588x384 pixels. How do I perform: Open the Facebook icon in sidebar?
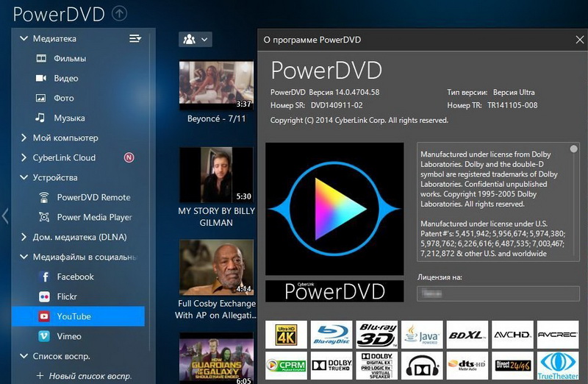tap(44, 277)
